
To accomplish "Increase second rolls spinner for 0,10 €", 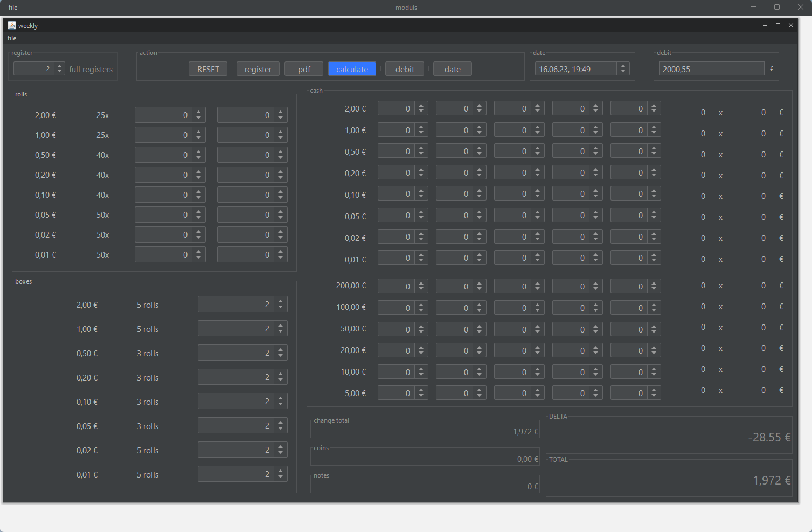I will click(281, 191).
